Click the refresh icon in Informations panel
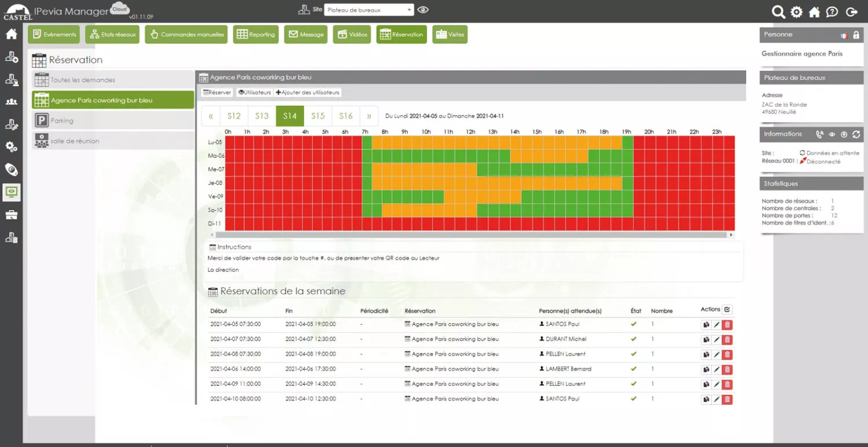The image size is (868, 447). 856,134
